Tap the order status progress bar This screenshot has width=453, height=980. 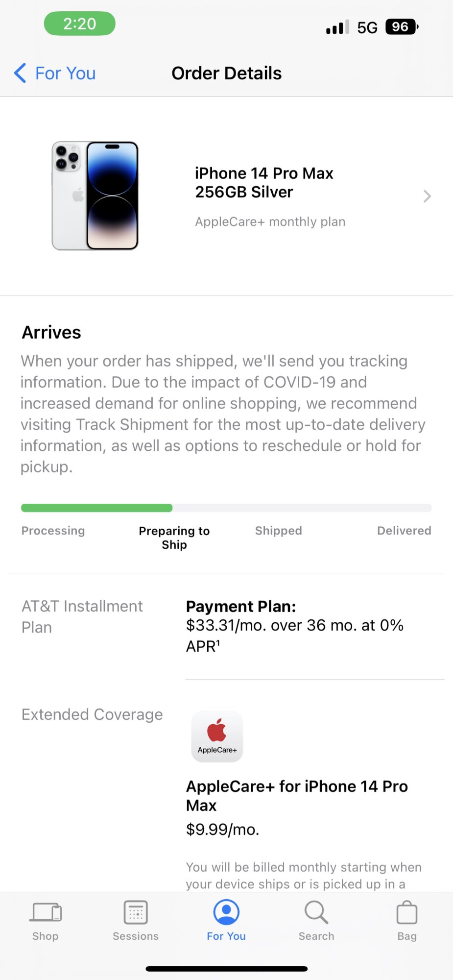[x=226, y=508]
